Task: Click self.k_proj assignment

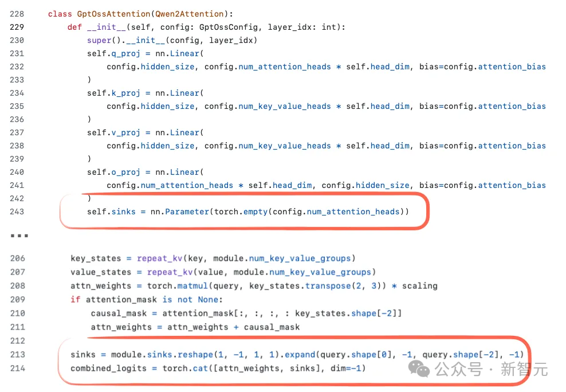Action: point(113,93)
